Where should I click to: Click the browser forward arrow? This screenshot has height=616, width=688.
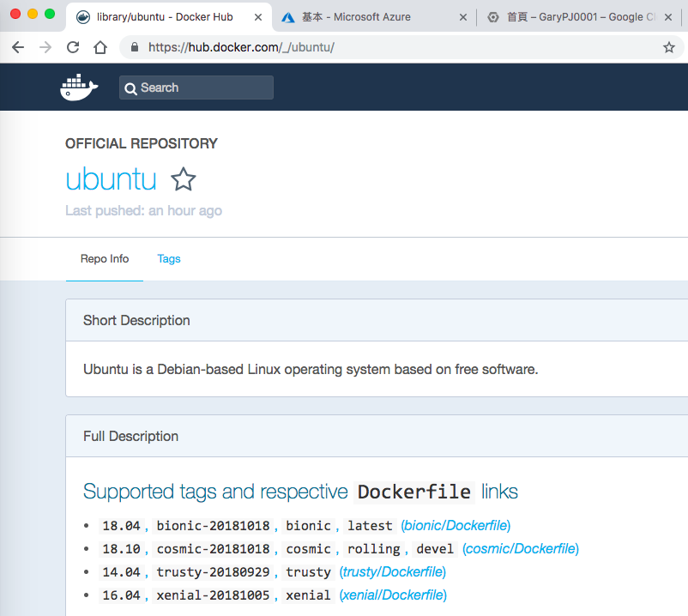coord(45,47)
